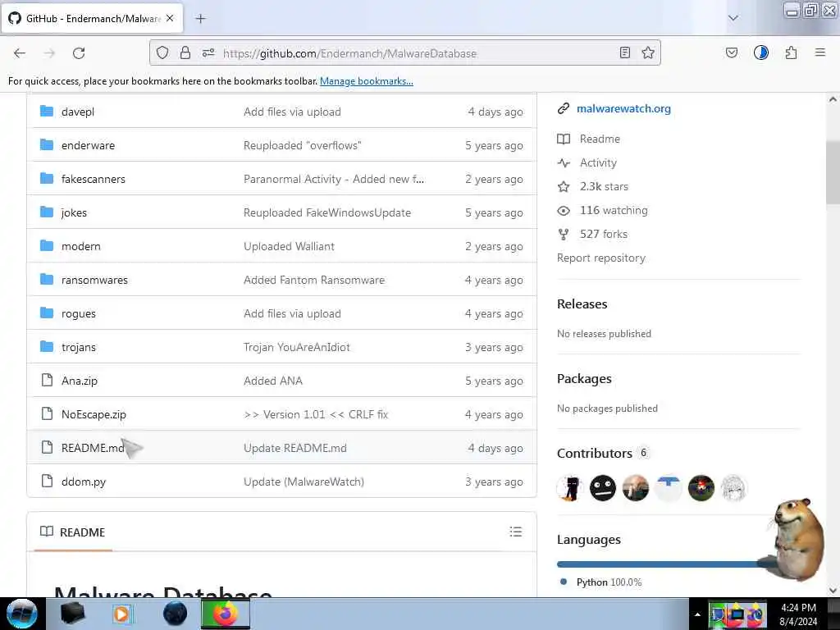
Task: Select the README tab
Action: pos(73,532)
